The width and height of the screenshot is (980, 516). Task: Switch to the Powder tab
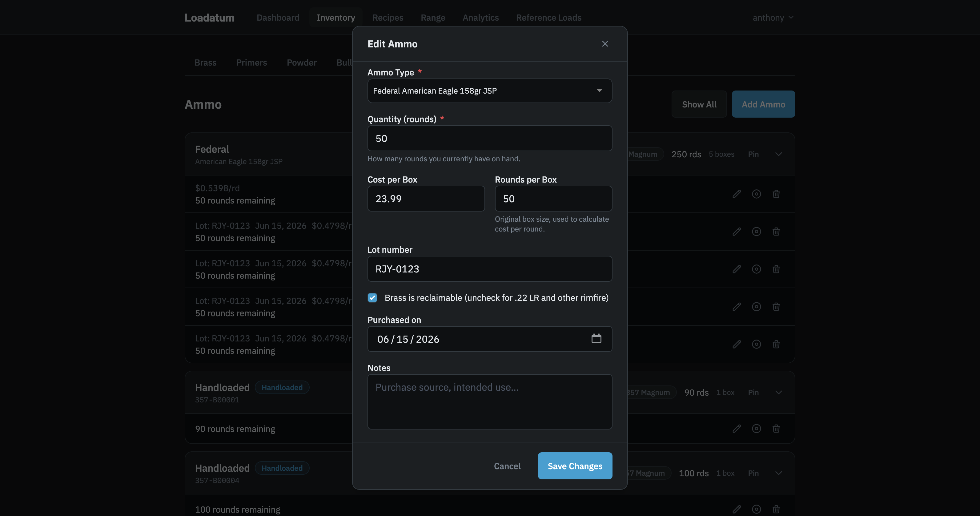(x=302, y=62)
